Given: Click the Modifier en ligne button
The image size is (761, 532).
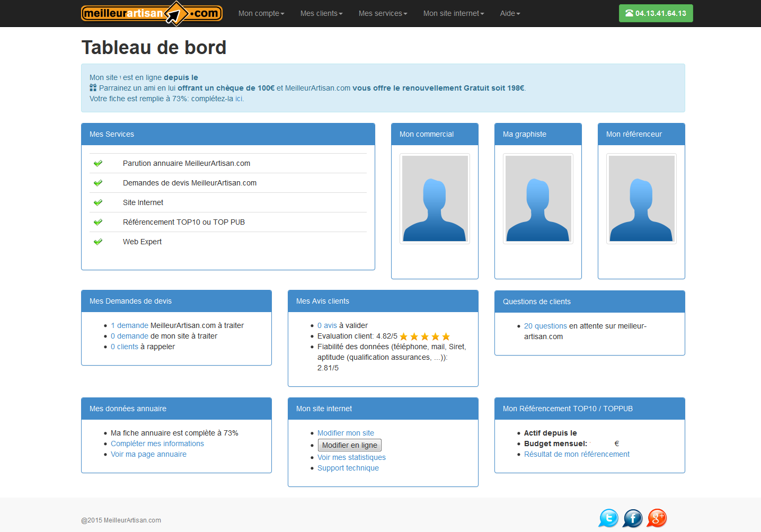Looking at the screenshot, I should [x=350, y=445].
